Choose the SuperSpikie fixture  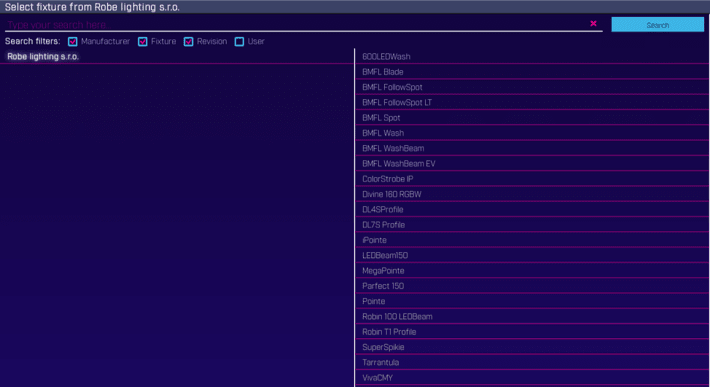click(x=532, y=347)
